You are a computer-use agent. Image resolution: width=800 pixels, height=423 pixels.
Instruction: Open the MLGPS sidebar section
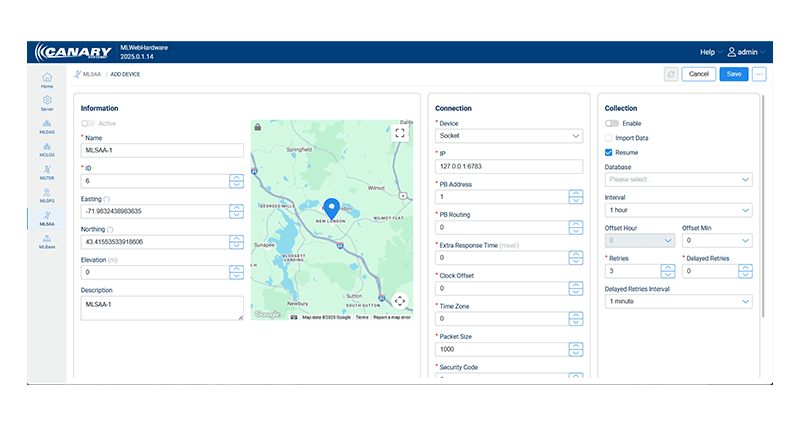[47, 195]
